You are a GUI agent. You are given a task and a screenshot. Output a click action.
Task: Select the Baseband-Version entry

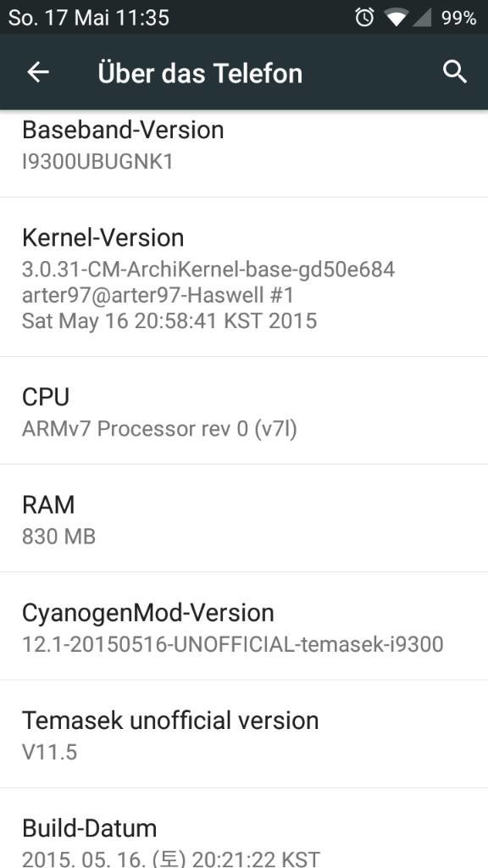point(244,153)
